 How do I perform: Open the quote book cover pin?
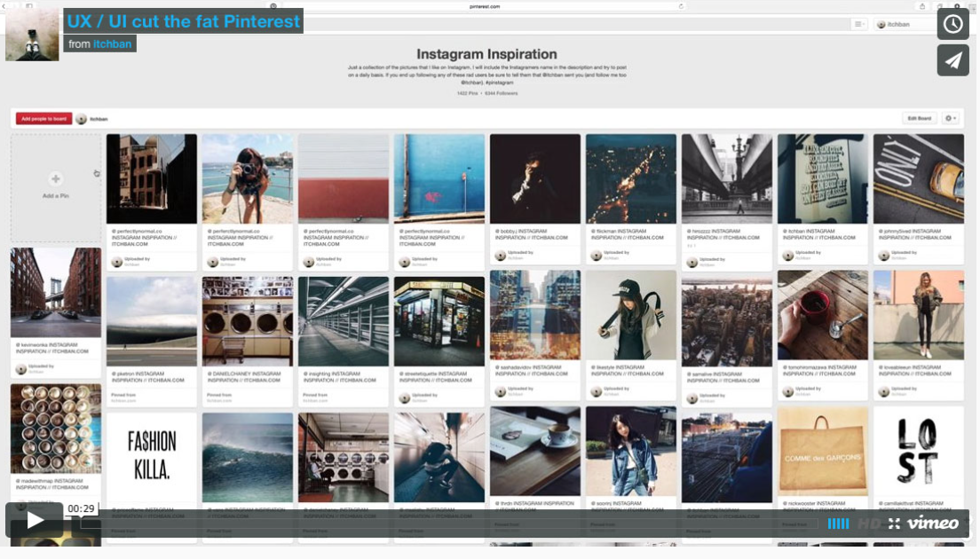pyautogui.click(x=823, y=178)
